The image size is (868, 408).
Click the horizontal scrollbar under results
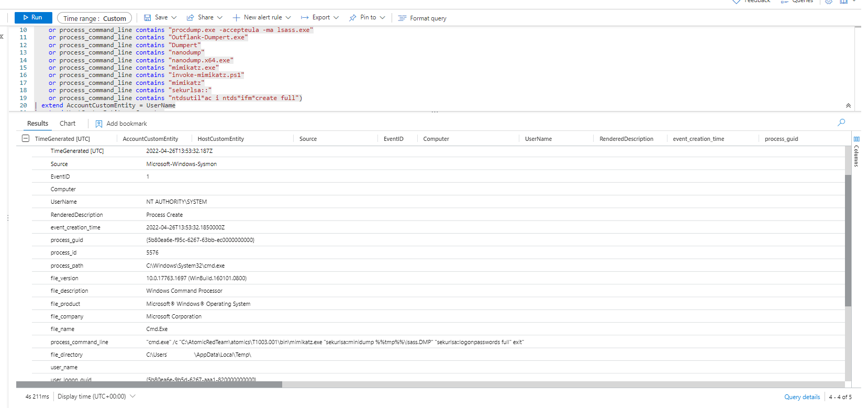point(149,384)
